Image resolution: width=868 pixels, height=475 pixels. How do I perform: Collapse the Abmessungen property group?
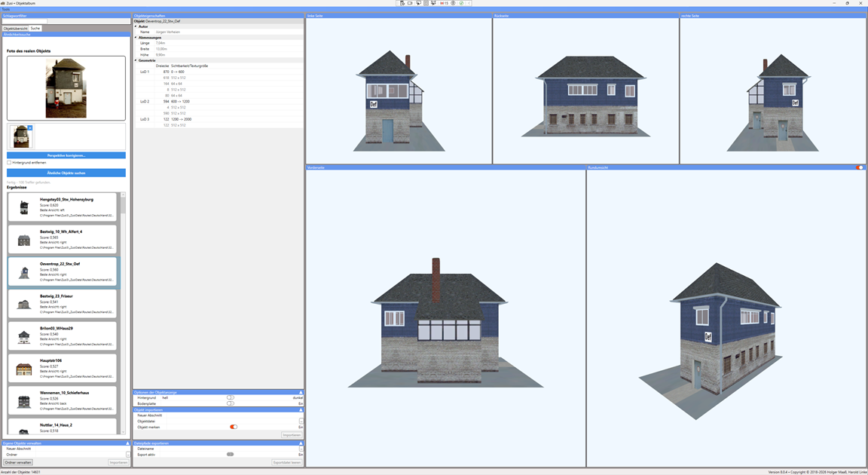136,38
